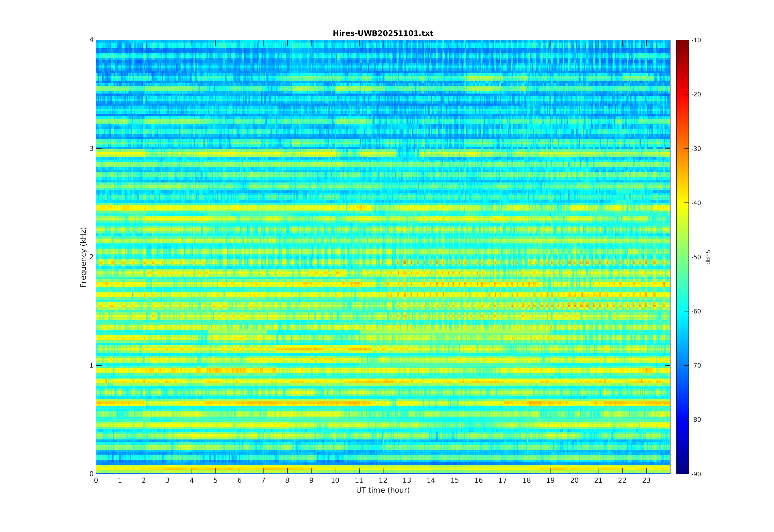The height and width of the screenshot is (532, 774).
Task: Click the -90 tick label on the colorbar
Action: [x=696, y=474]
